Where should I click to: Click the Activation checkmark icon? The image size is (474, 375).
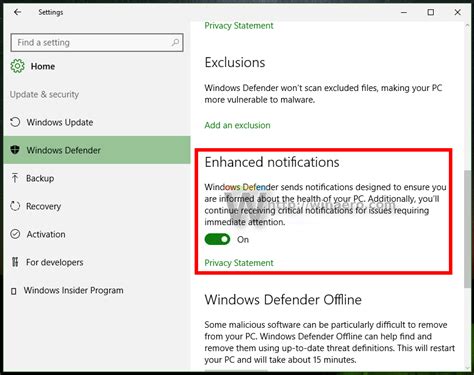(x=15, y=234)
